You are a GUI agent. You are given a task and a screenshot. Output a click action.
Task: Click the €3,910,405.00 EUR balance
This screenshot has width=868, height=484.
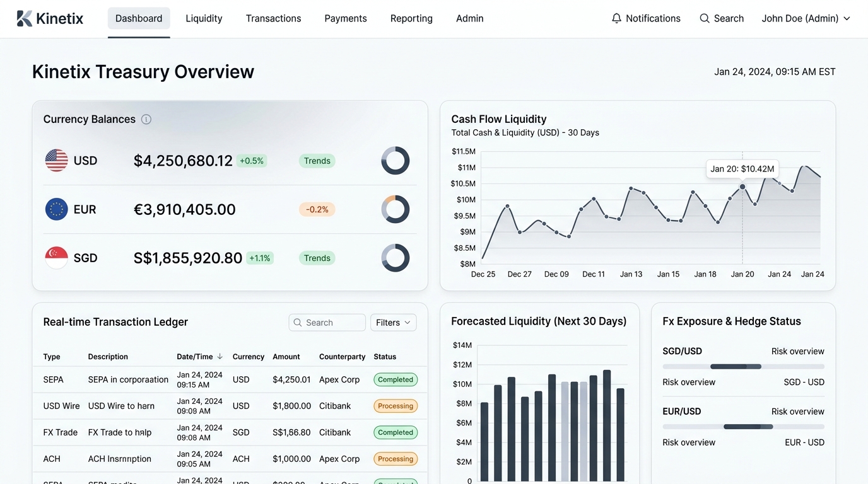(185, 209)
